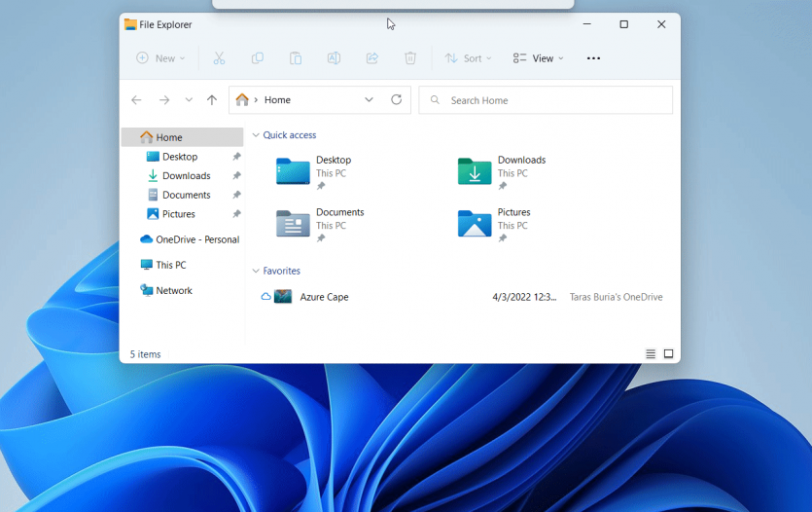Click the Paste clipboard icon
Image resolution: width=812 pixels, height=512 pixels.
coord(296,58)
